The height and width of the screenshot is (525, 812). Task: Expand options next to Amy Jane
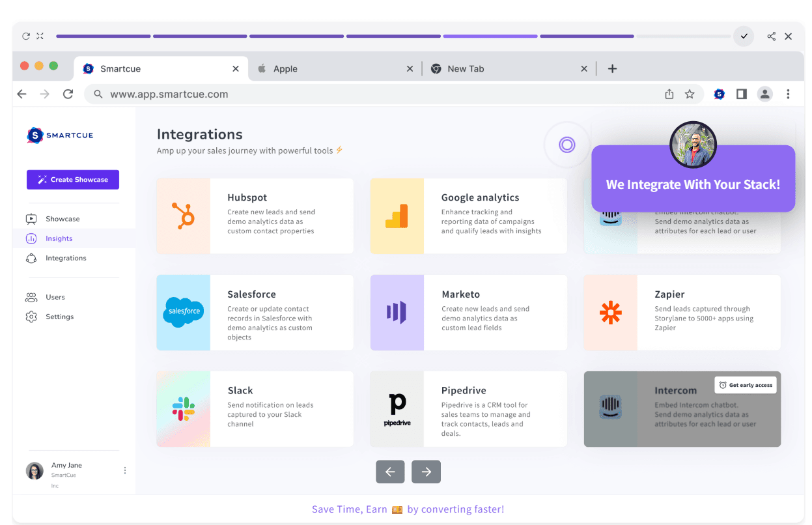pyautogui.click(x=125, y=470)
